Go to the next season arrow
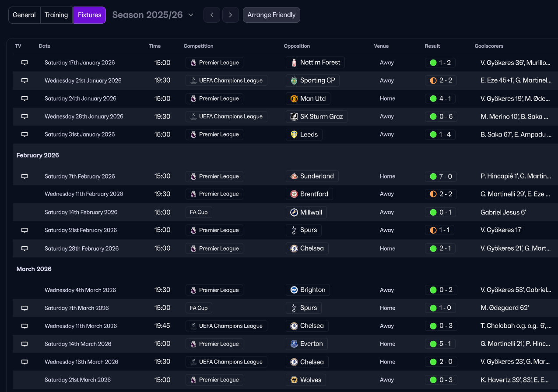This screenshot has width=558, height=392. click(231, 15)
